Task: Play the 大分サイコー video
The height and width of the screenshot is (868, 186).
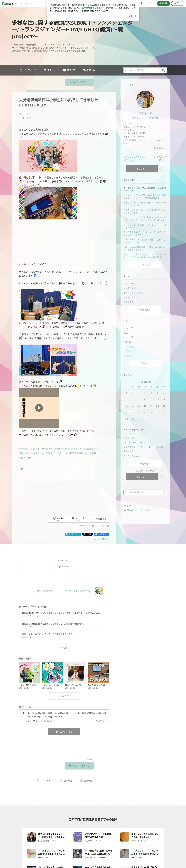Action: (x=39, y=408)
